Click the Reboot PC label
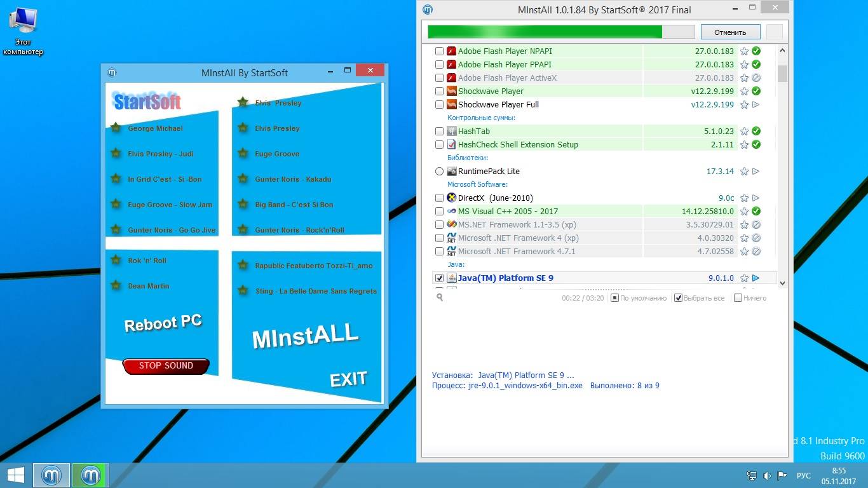The height and width of the screenshot is (488, 868). click(163, 323)
